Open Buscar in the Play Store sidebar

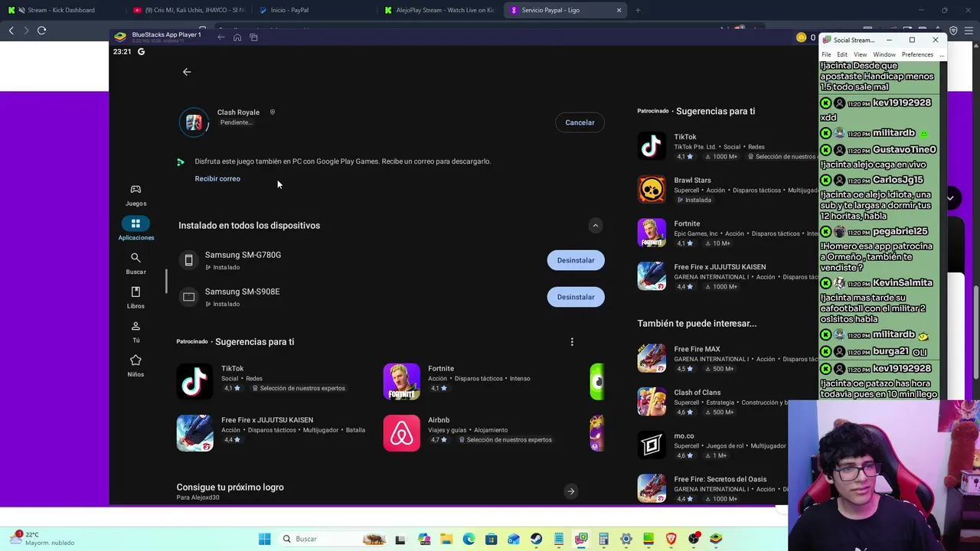point(136,263)
